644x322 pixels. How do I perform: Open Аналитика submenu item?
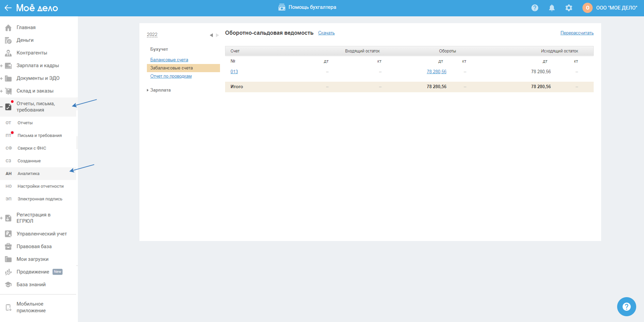pyautogui.click(x=29, y=174)
